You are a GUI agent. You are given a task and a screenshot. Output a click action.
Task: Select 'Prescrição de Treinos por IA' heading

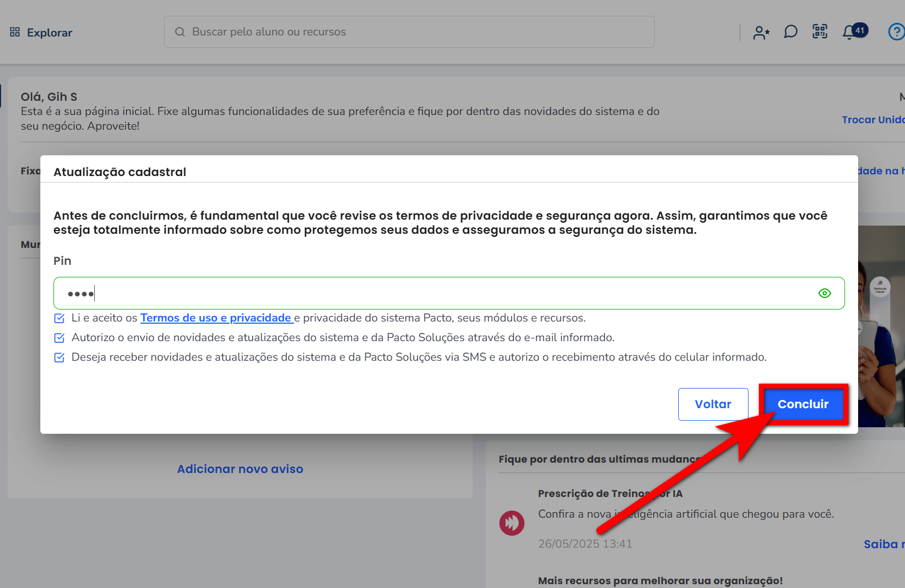click(610, 494)
